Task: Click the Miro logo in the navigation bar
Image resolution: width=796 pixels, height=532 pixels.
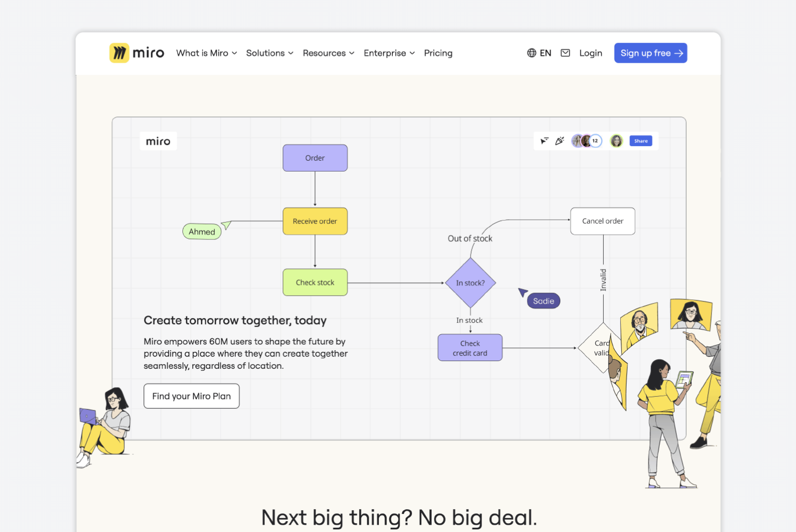Action: coord(136,52)
